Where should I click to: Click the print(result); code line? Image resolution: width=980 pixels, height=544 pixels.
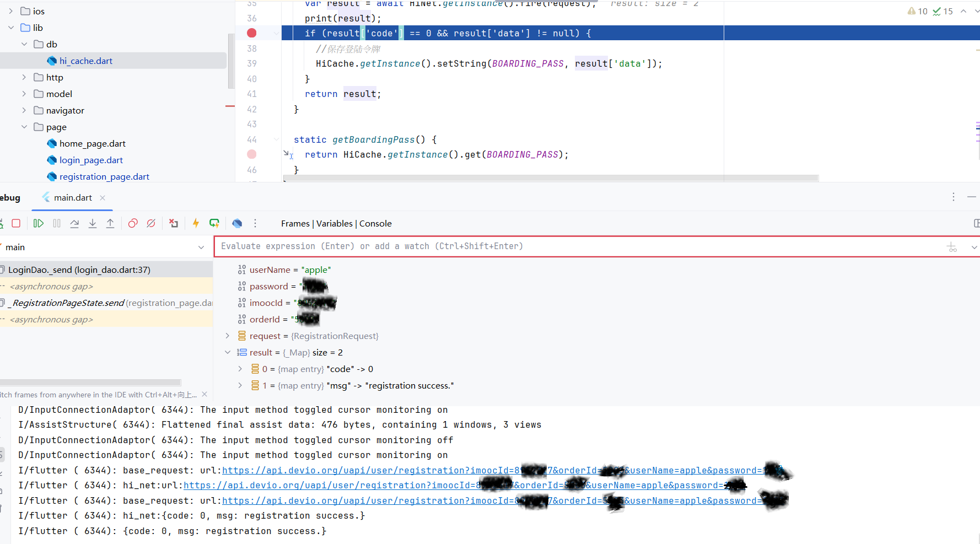(343, 18)
